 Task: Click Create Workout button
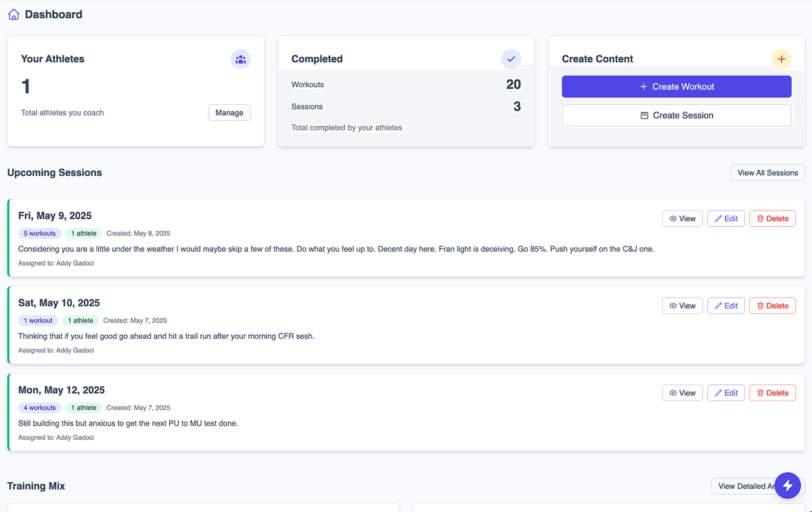(677, 87)
